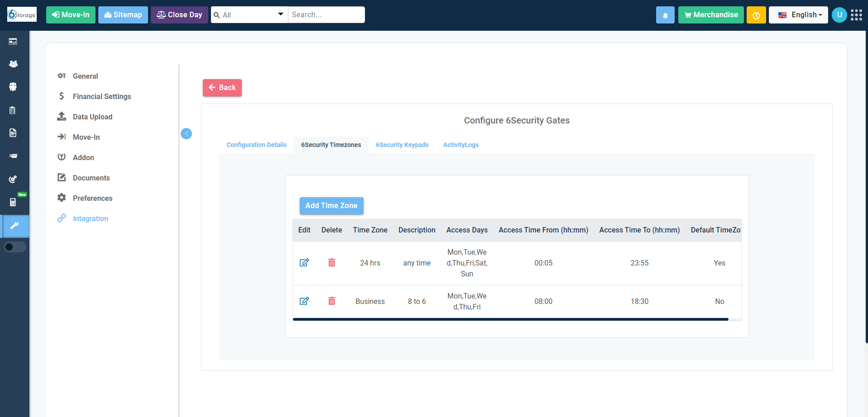Open the English language dropdown
Screen dimensions: 868x417
pyautogui.click(x=798, y=15)
